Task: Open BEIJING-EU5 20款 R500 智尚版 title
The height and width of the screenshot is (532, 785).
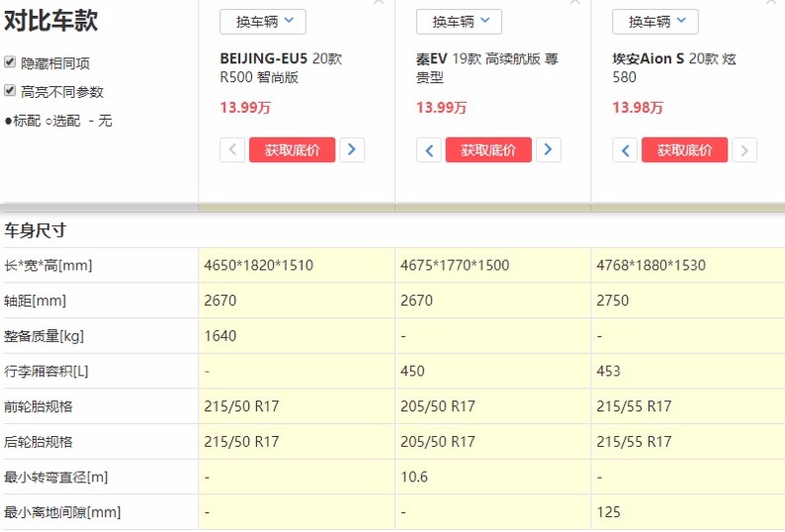Action: 281,68
